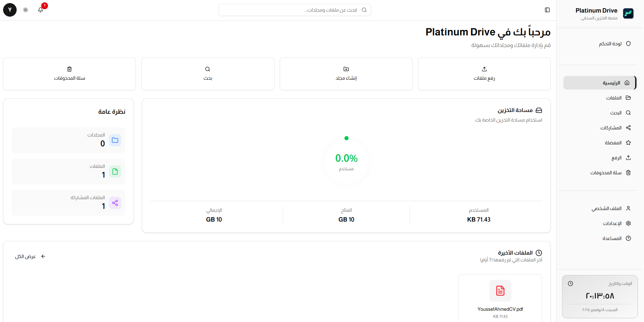
Task: Click the time display ٢٠:١٣:٥٨
Action: [x=600, y=296]
